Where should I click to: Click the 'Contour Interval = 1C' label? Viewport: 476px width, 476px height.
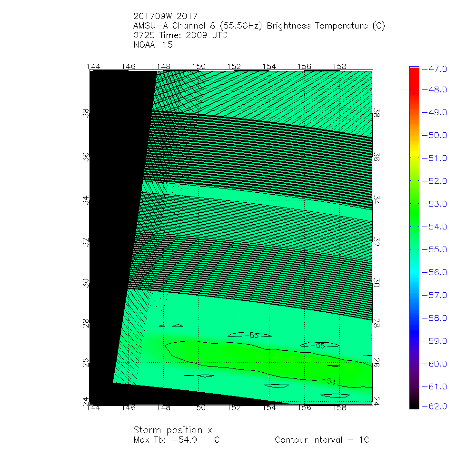322,440
